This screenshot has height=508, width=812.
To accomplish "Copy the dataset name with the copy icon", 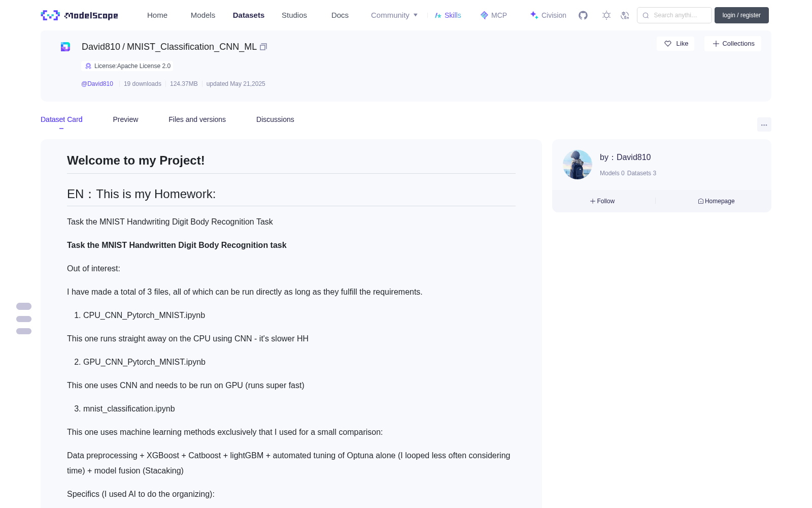I will point(263,47).
